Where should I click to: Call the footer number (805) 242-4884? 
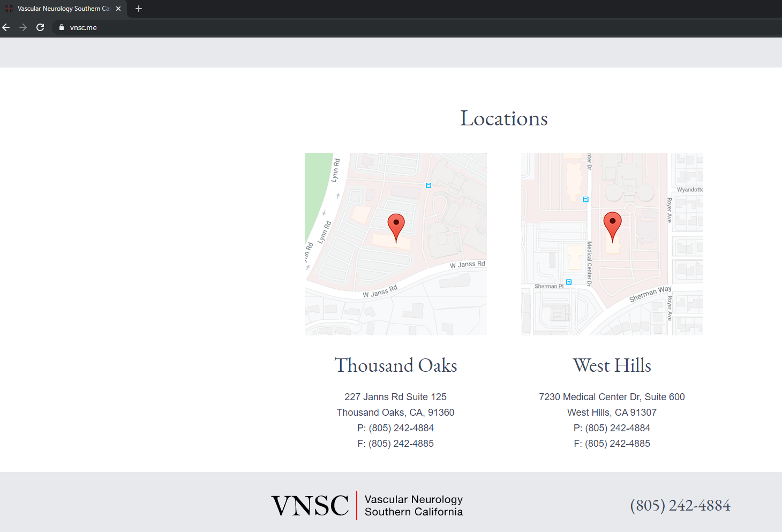[680, 505]
